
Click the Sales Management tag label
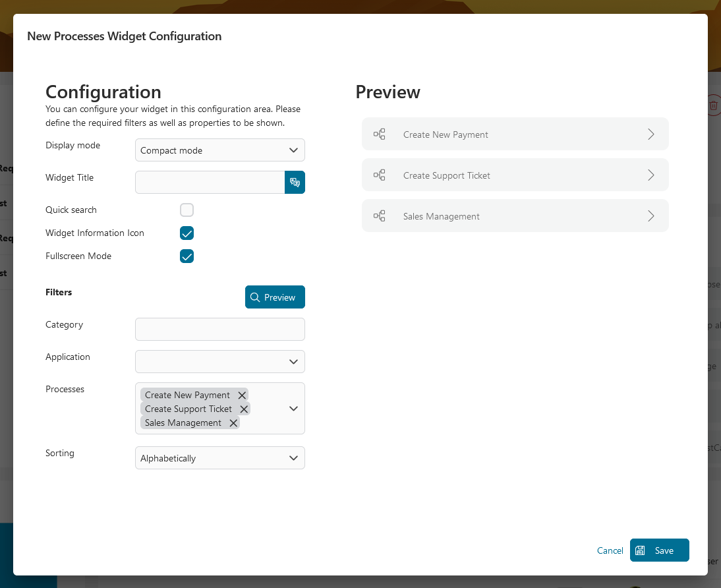pyautogui.click(x=183, y=423)
